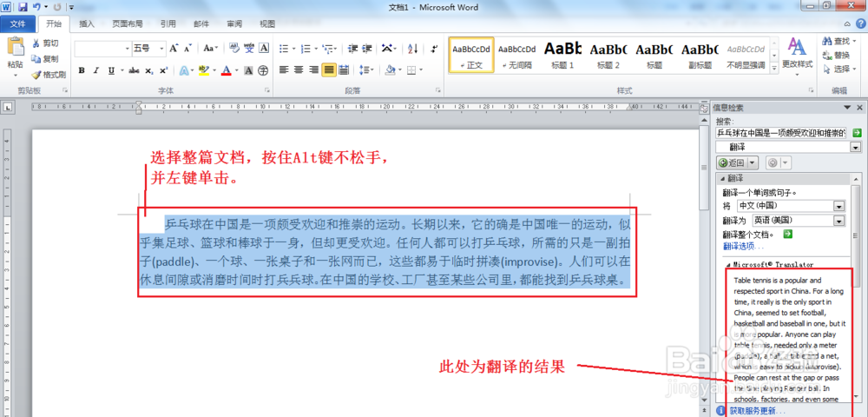The height and width of the screenshot is (417, 868).
Task: Align text to the right
Action: click(x=314, y=70)
